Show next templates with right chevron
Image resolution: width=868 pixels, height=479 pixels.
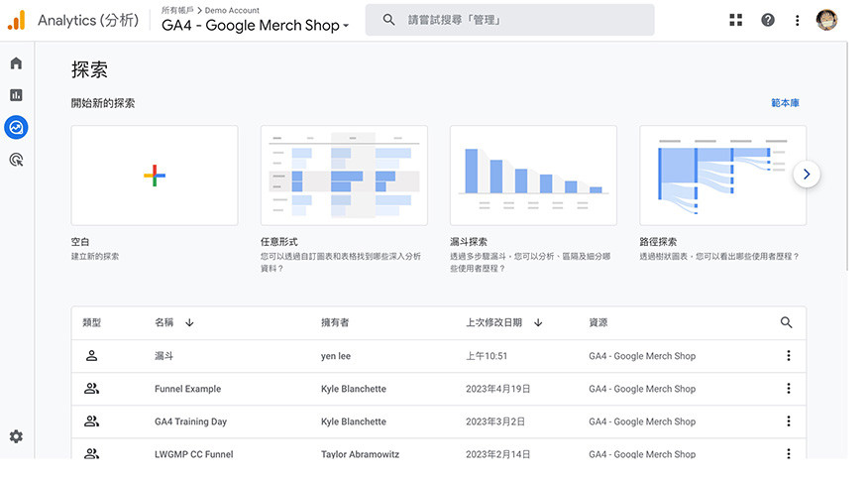[807, 175]
